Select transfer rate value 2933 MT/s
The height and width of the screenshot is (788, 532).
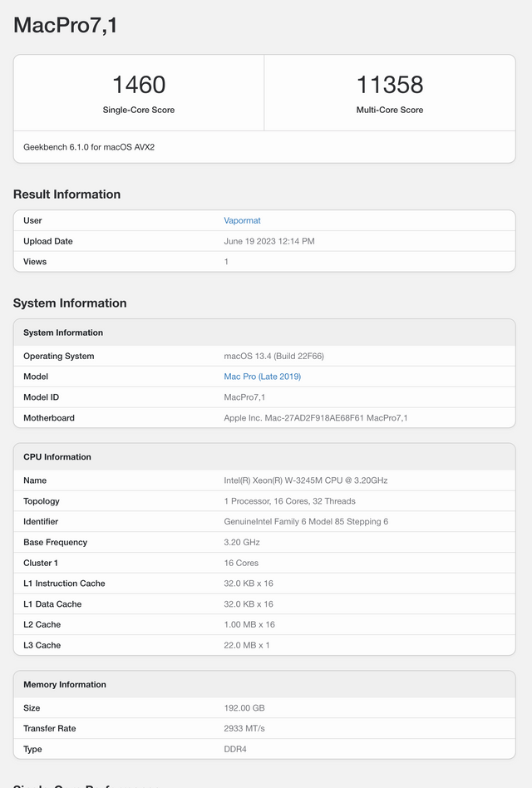point(244,729)
